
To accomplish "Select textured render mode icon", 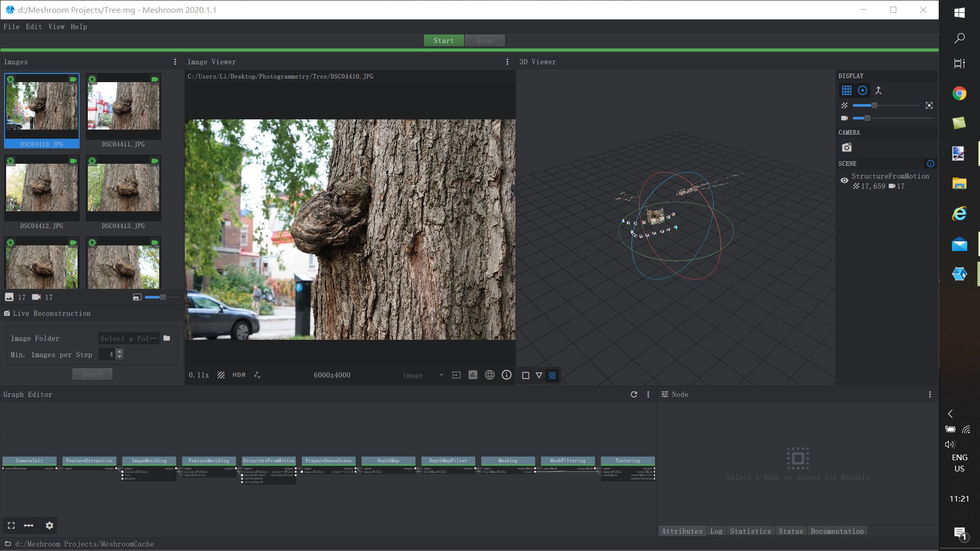I will (x=552, y=375).
